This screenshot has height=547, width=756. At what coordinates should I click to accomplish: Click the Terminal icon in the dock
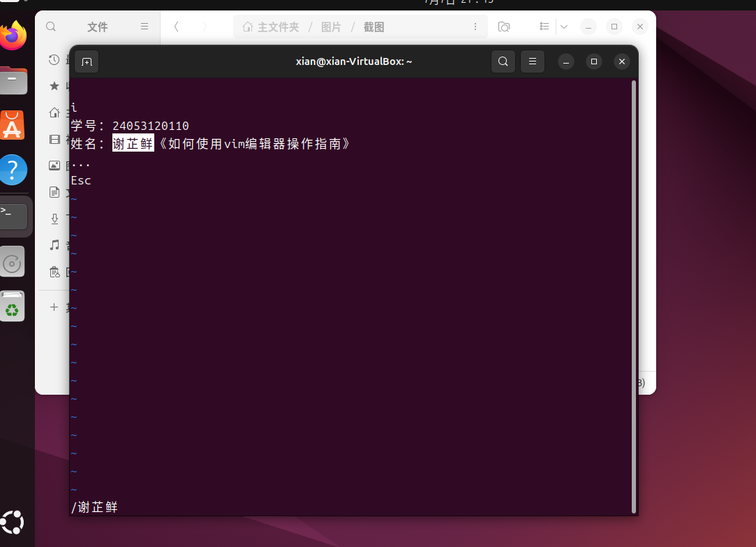pos(13,216)
